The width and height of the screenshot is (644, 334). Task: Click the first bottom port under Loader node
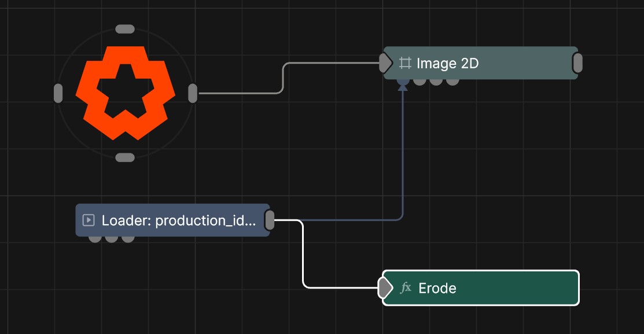pos(95,239)
